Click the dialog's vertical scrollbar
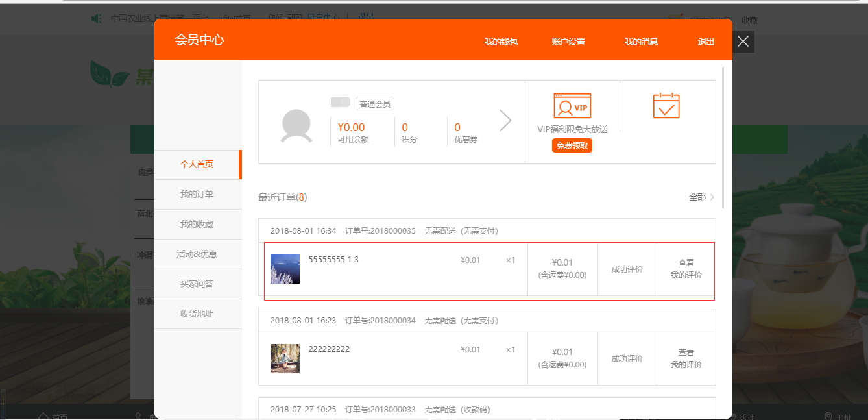 coord(723,130)
